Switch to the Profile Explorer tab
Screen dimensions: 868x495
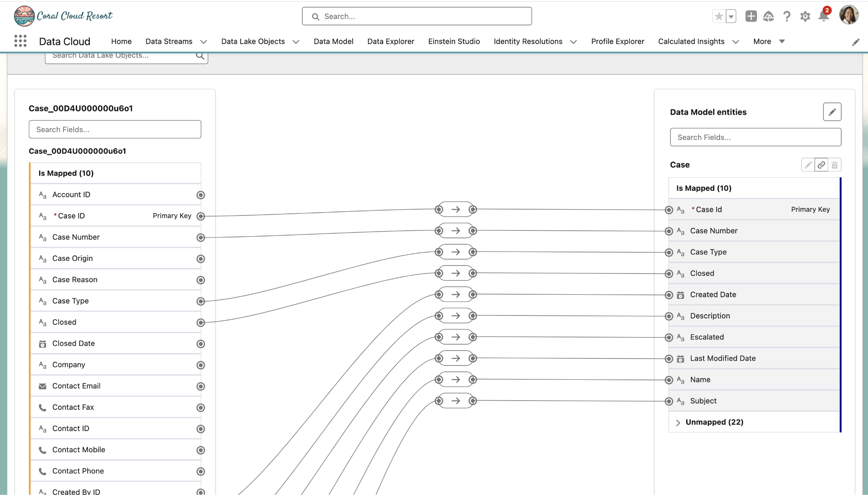[x=617, y=41]
